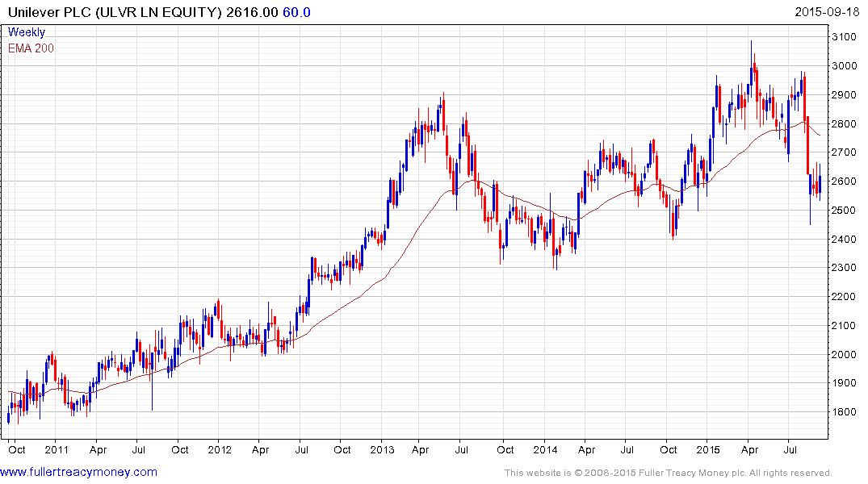The width and height of the screenshot is (868, 484).
Task: Click the 2600 price axis label
Action: pyautogui.click(x=845, y=181)
